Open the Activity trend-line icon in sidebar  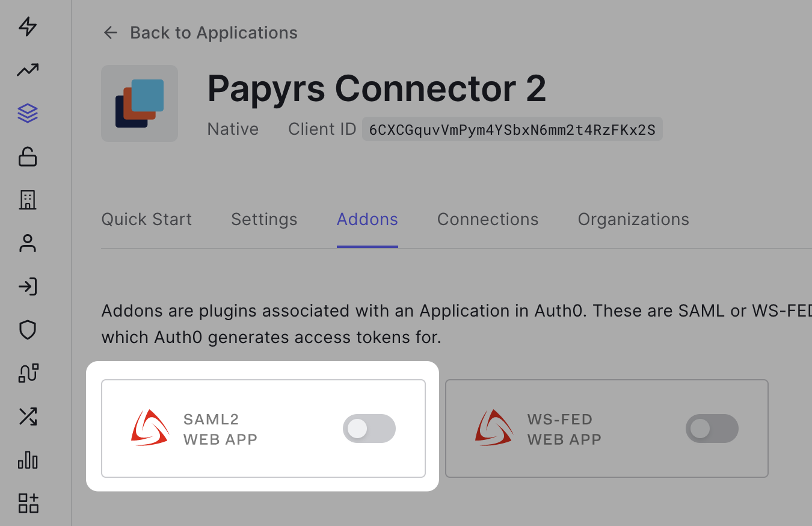tap(28, 70)
